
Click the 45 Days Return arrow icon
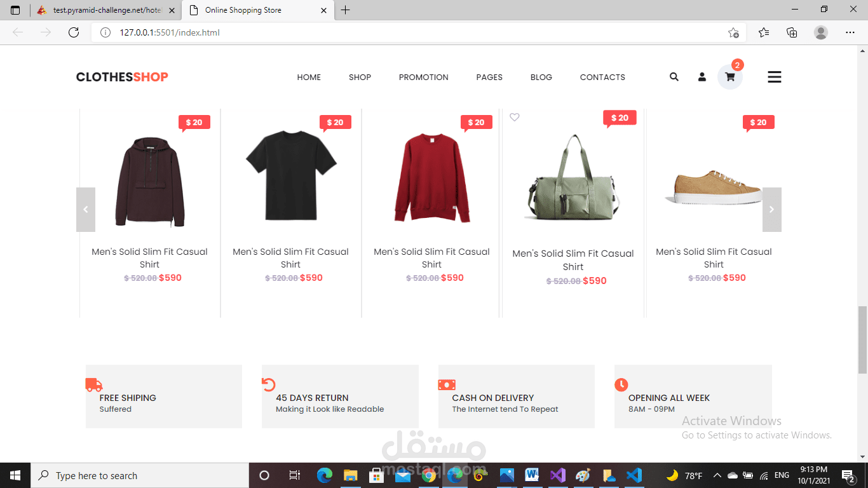[x=269, y=384]
